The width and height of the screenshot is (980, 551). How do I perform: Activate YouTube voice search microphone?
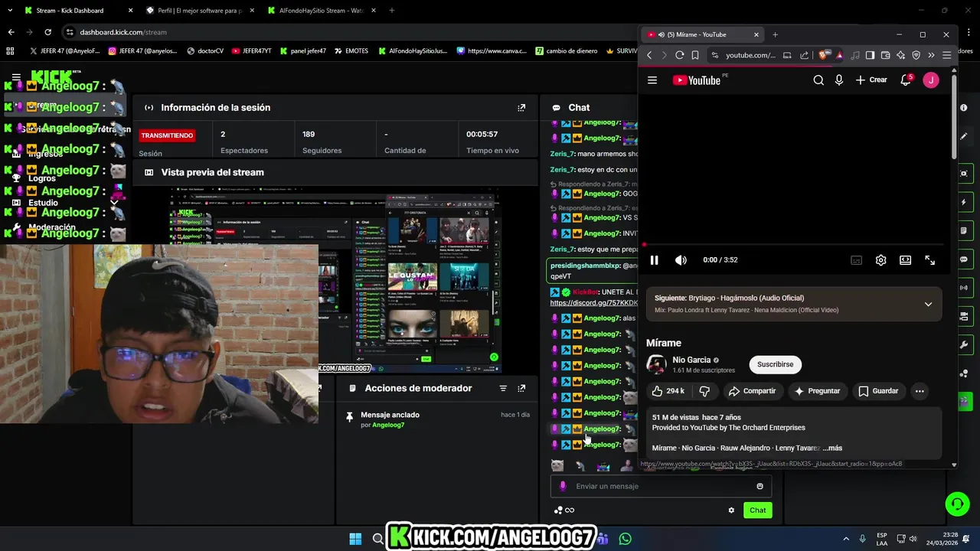click(x=839, y=80)
